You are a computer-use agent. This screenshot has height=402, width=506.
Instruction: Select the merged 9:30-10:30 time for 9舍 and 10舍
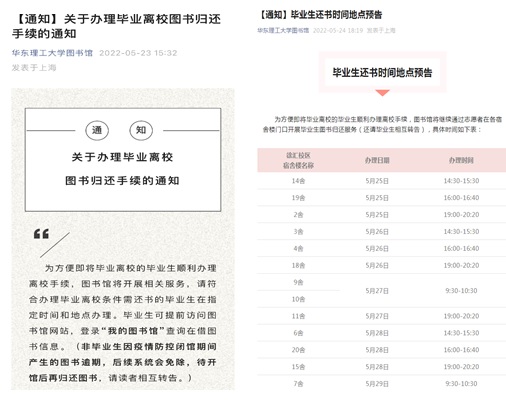pos(461,291)
